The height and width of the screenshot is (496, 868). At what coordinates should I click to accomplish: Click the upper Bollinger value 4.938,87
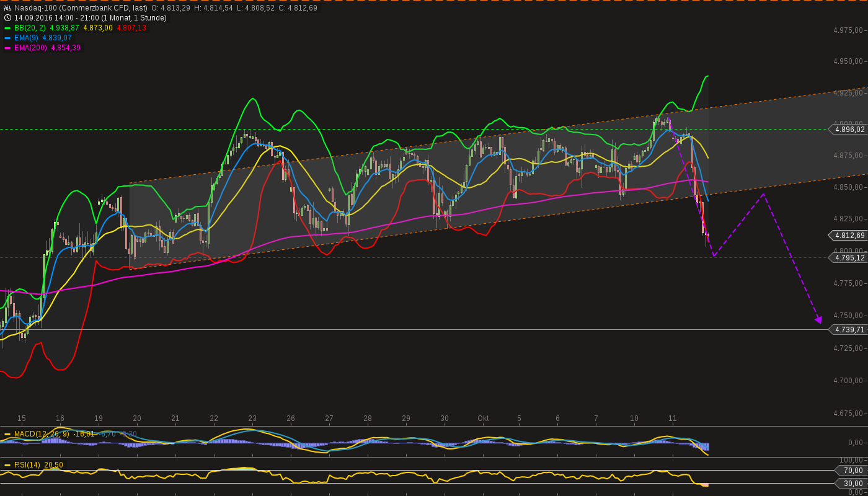(65, 28)
